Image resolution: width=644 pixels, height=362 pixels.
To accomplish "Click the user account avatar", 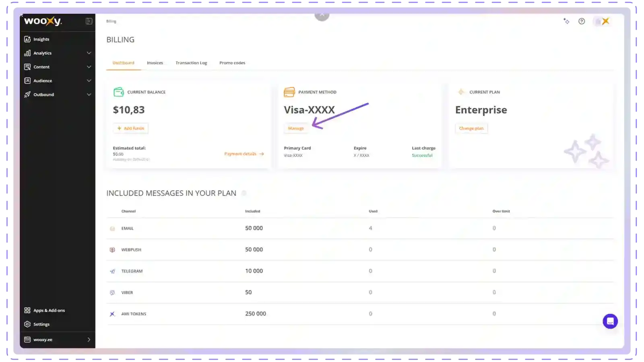I will pyautogui.click(x=602, y=21).
